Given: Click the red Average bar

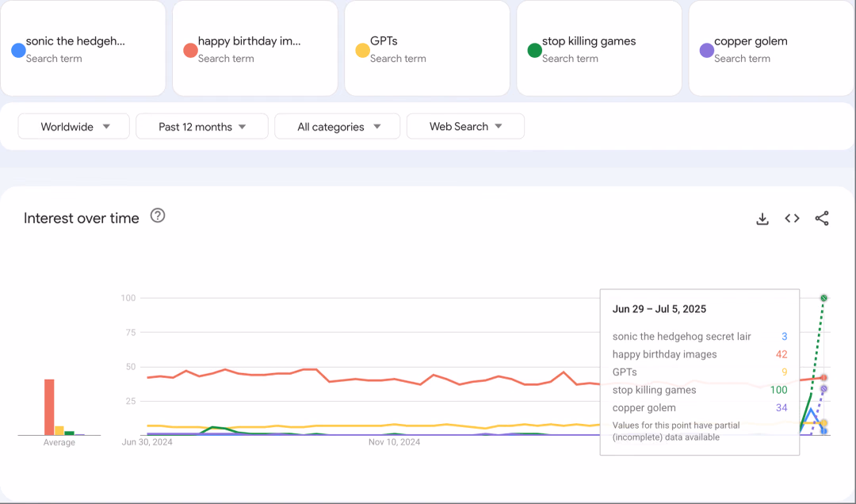Looking at the screenshot, I should pyautogui.click(x=49, y=407).
